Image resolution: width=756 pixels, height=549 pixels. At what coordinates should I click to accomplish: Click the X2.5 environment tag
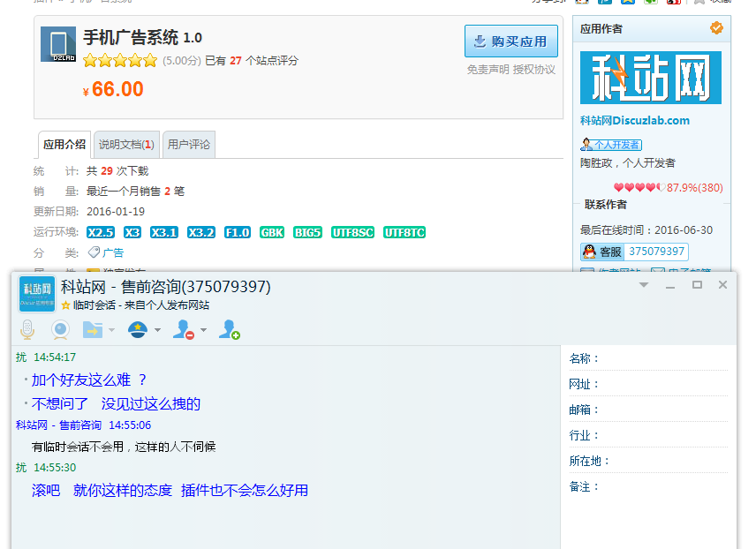click(101, 233)
